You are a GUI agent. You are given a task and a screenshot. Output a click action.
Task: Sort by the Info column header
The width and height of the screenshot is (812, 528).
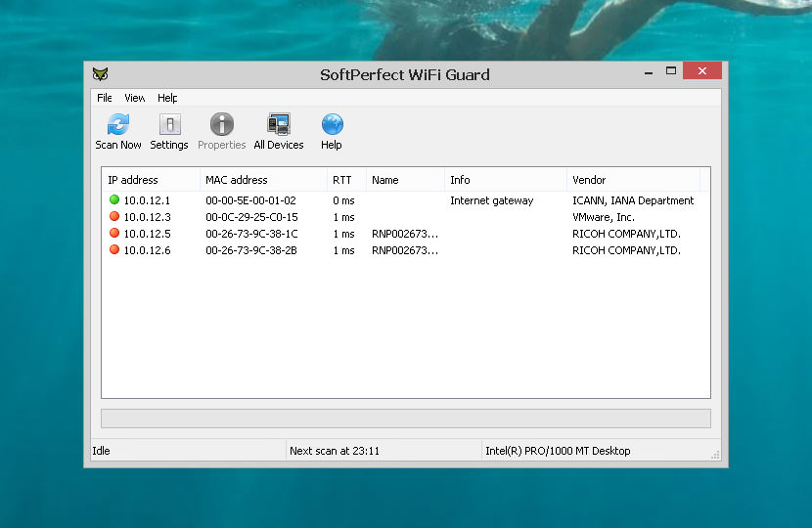point(505,180)
